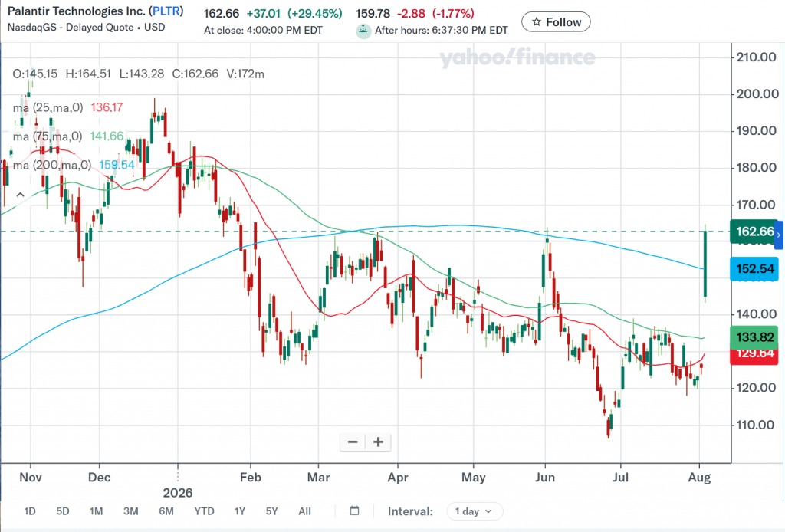This screenshot has height=532, width=785.
Task: Switch to the 6M range
Action: point(166,511)
